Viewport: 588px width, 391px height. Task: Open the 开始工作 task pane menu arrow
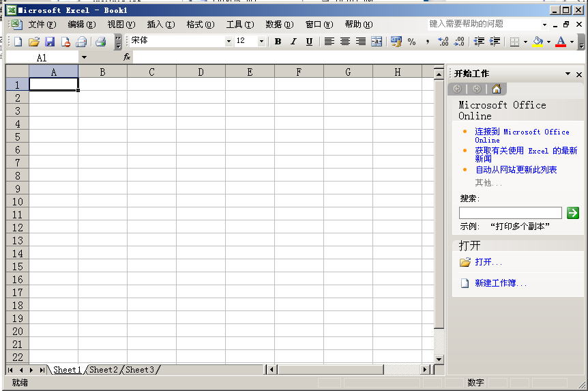pos(568,74)
